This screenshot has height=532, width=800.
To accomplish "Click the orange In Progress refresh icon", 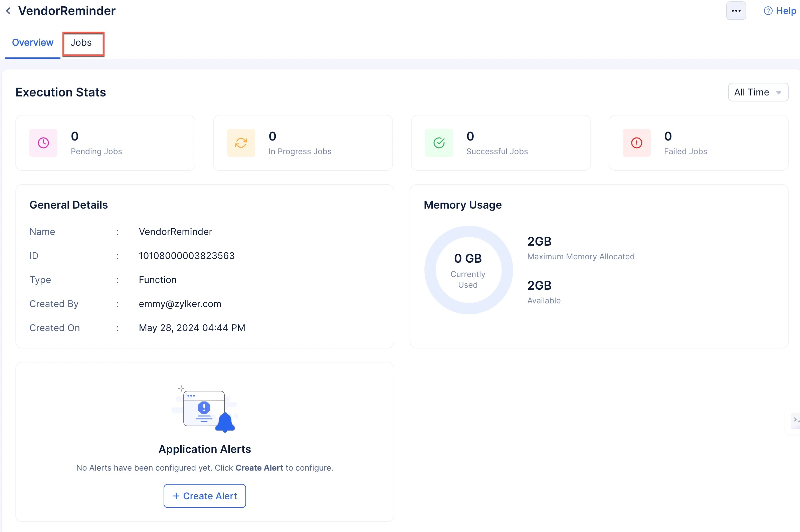I will point(241,143).
